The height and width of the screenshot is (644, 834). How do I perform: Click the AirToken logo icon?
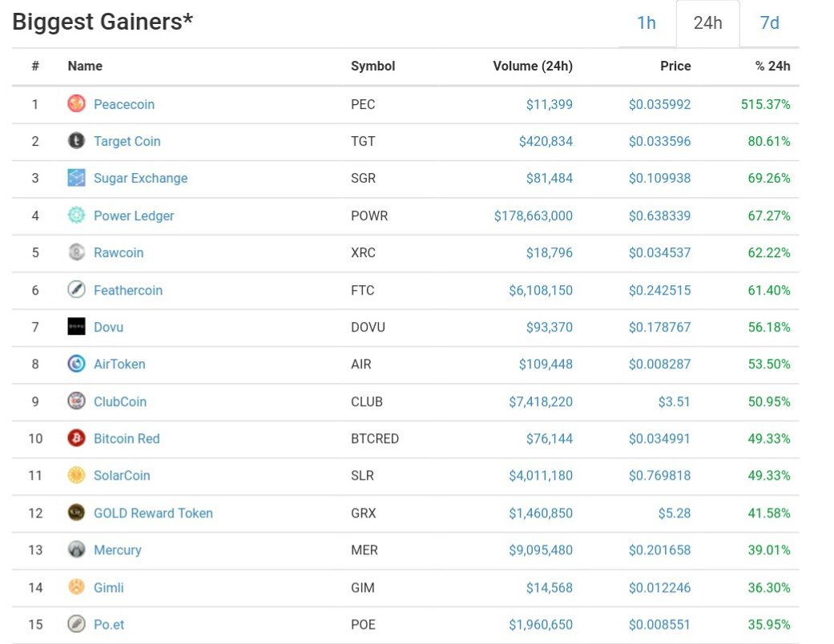(76, 364)
